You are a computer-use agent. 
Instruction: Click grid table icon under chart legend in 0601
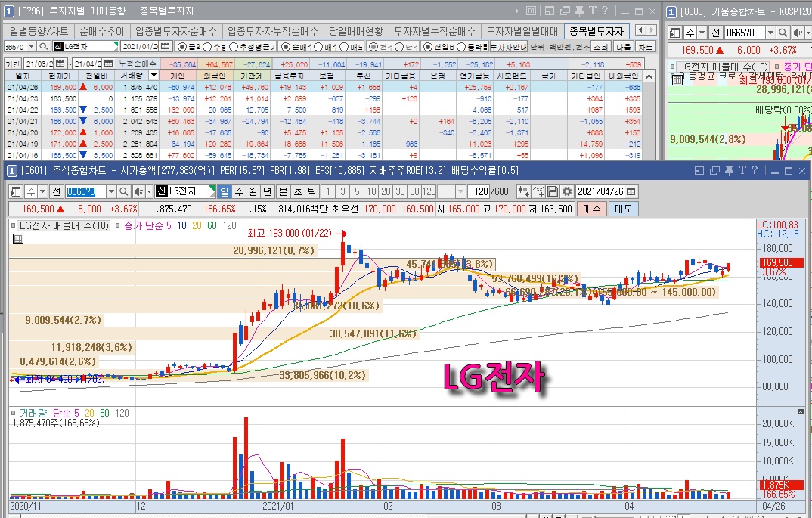tap(18, 239)
